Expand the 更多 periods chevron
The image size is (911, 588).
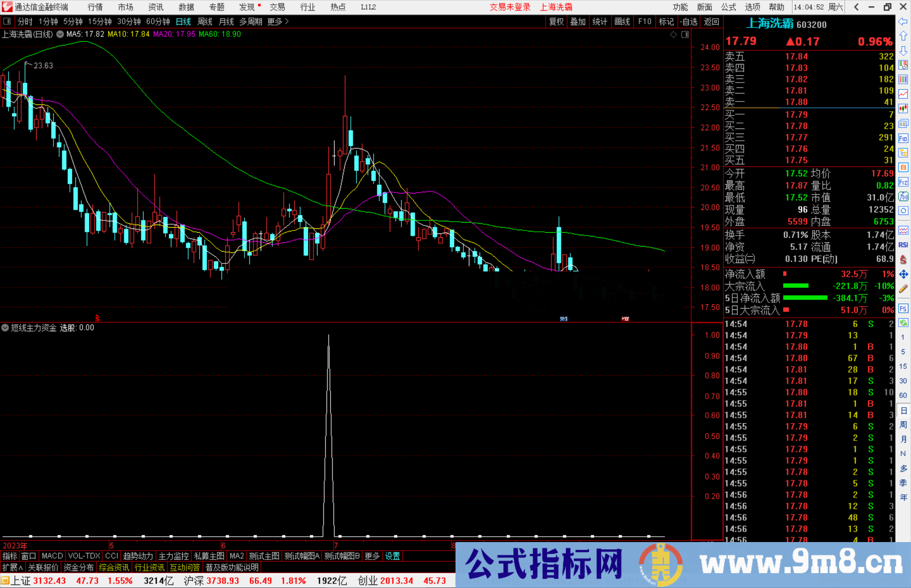(287, 21)
